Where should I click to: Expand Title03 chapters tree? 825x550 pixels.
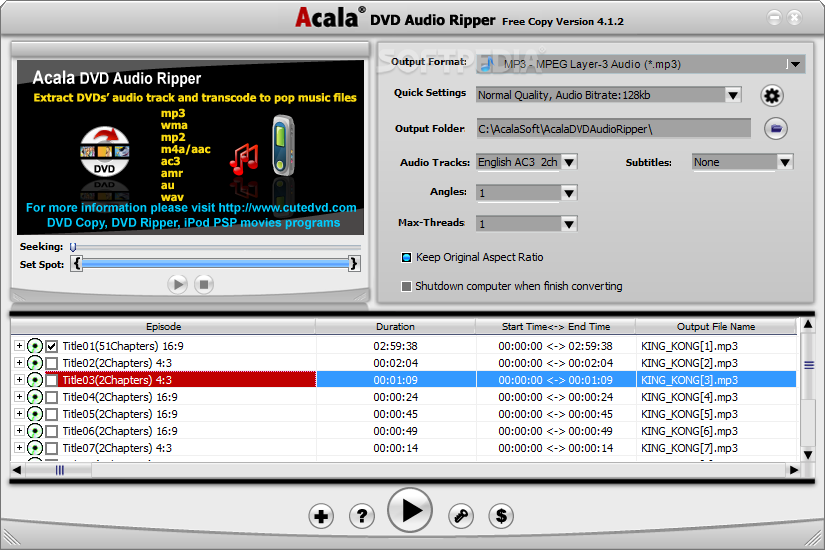click(x=19, y=379)
